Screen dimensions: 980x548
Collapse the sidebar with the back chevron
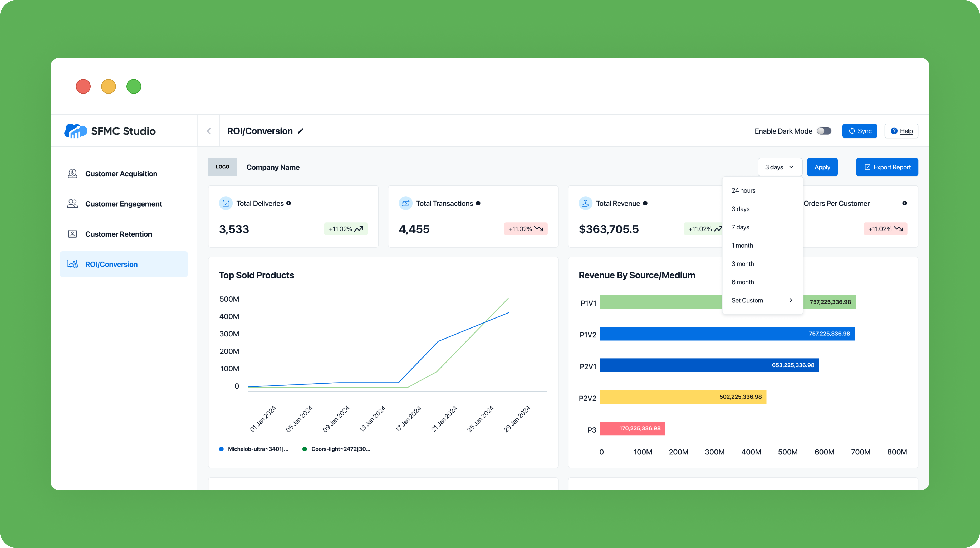(x=209, y=131)
